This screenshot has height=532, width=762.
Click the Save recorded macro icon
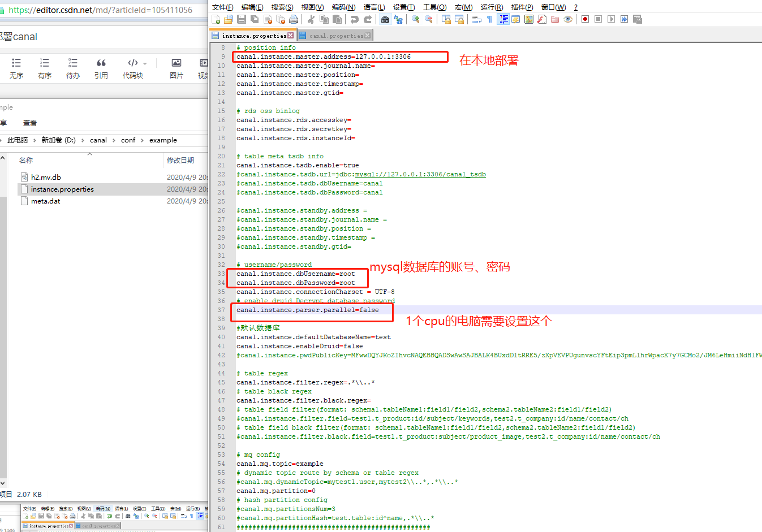point(637,19)
